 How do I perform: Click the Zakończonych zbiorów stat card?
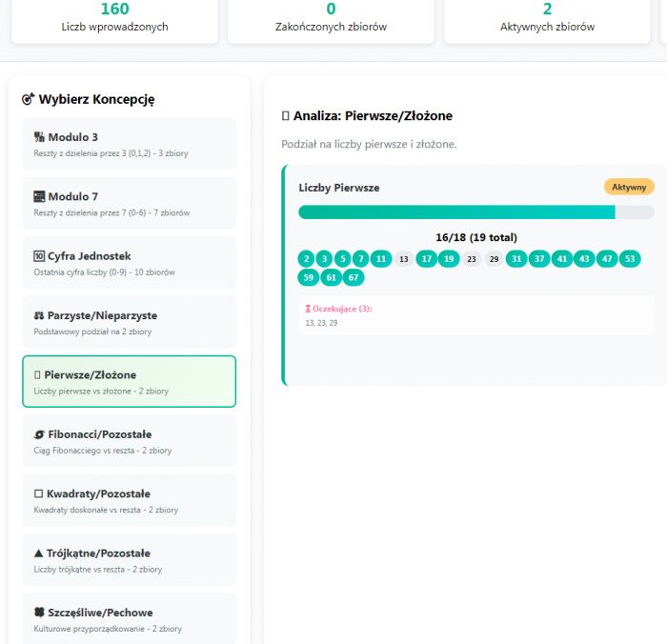tap(331, 17)
